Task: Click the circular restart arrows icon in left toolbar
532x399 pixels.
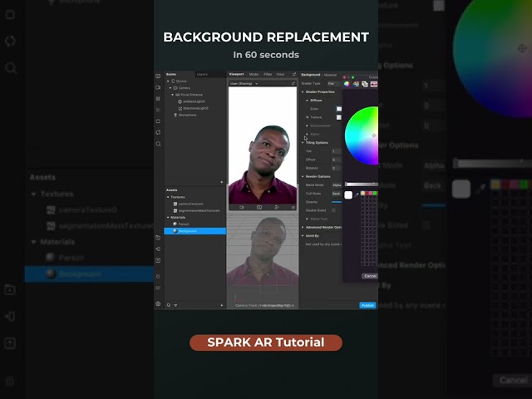Action: point(158,132)
